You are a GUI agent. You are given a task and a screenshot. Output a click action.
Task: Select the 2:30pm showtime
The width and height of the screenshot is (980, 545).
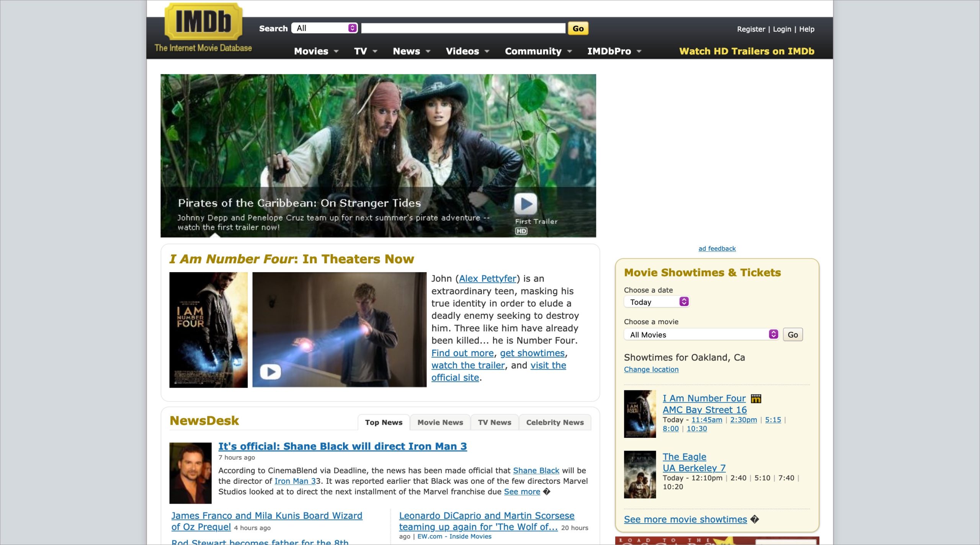click(x=743, y=420)
